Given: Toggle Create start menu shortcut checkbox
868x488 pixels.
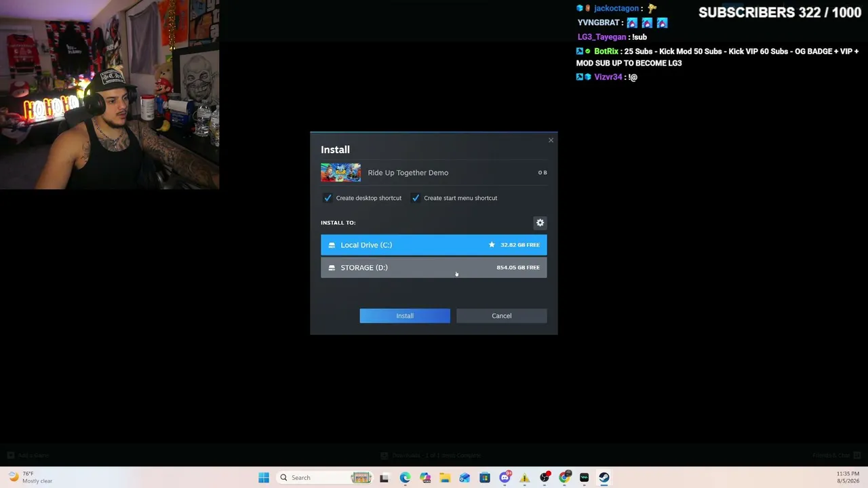Looking at the screenshot, I should pos(416,198).
